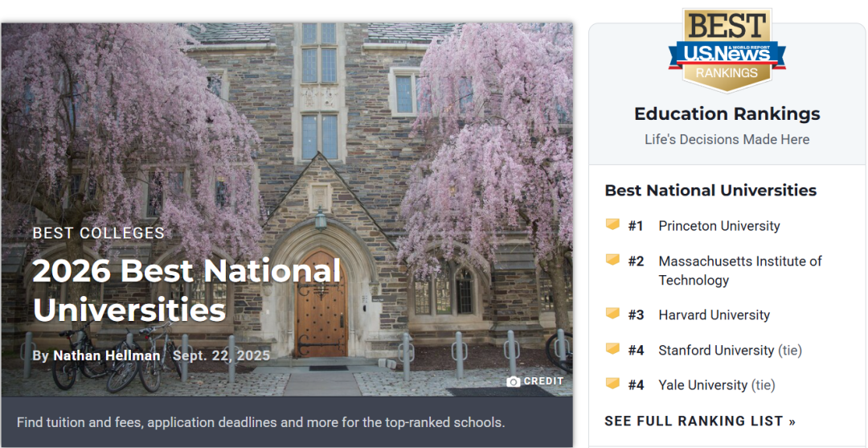This screenshot has width=868, height=448.
Task: Click the gold badge icon beside Stanford University
Action: [x=612, y=349]
